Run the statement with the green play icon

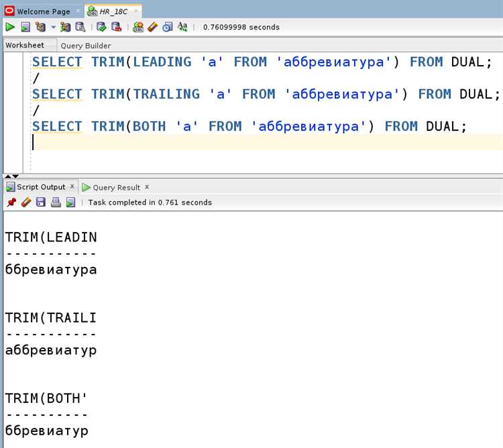[x=10, y=27]
